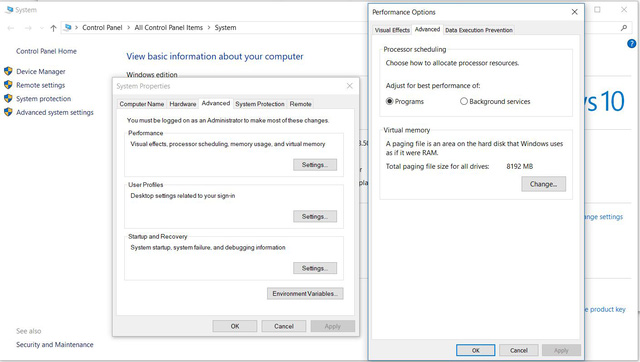Open the Data Execution Prevention tab

pyautogui.click(x=479, y=30)
